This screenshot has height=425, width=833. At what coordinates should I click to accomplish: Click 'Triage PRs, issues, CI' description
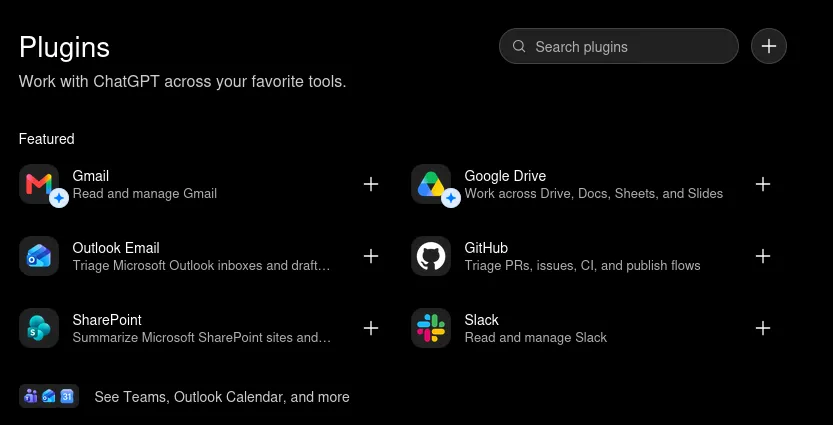click(x=583, y=265)
